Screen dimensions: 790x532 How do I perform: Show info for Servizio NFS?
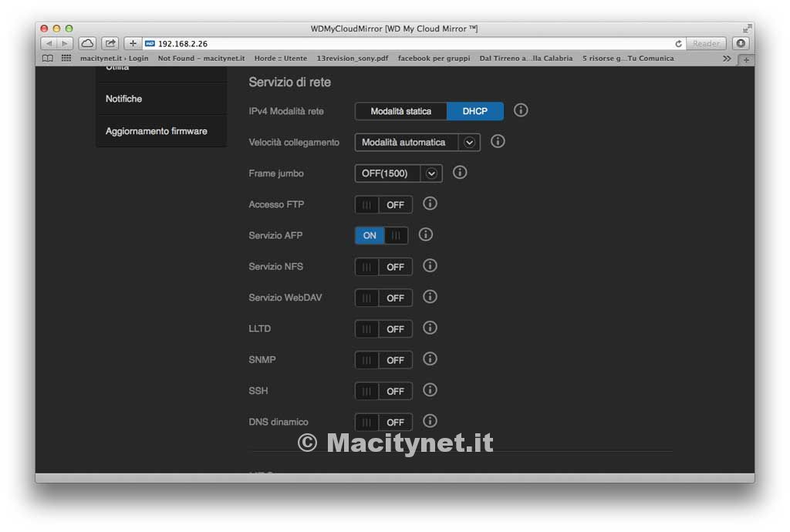[430, 266]
